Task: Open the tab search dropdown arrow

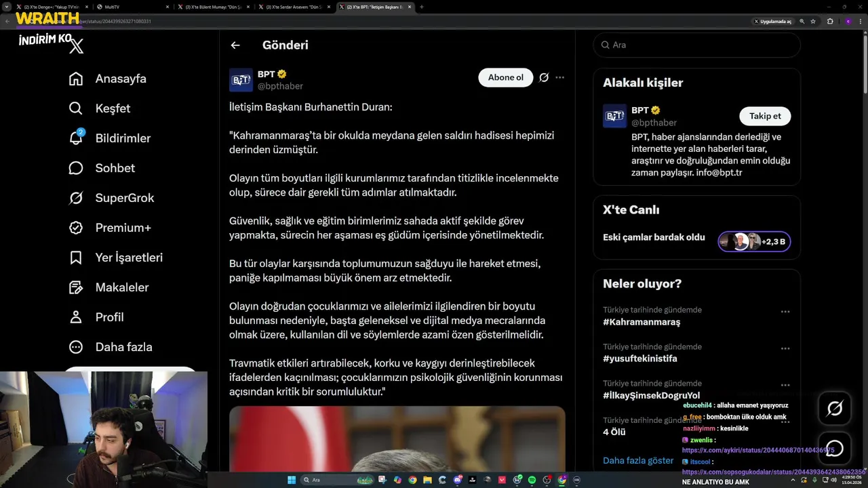Action: [x=7, y=7]
